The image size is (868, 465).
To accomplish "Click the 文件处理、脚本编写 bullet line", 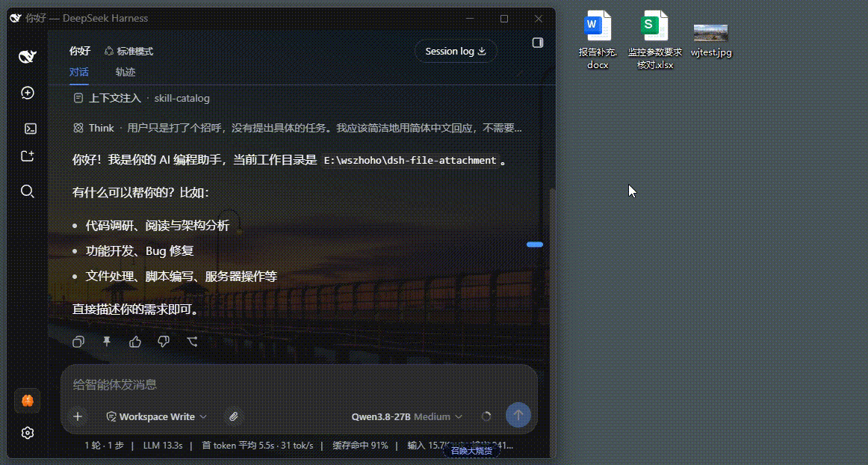I will point(181,277).
